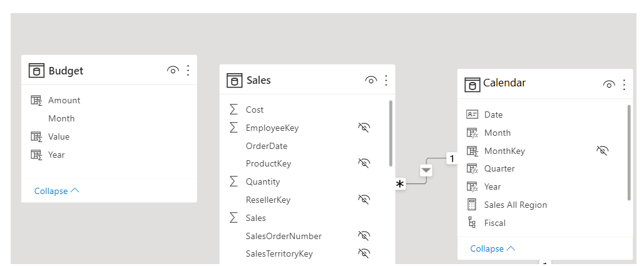
Task: Unhide the ProductKey field
Action: pyautogui.click(x=364, y=163)
